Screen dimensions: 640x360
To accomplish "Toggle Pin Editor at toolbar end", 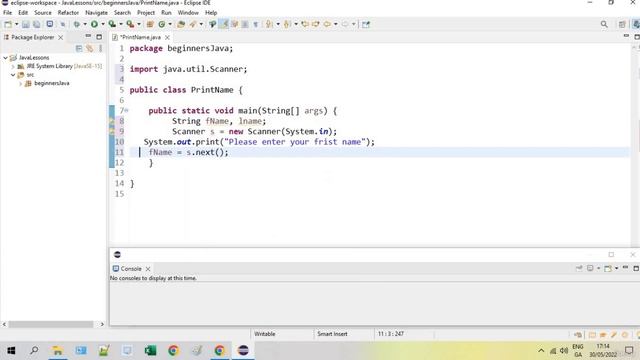I will [366, 24].
